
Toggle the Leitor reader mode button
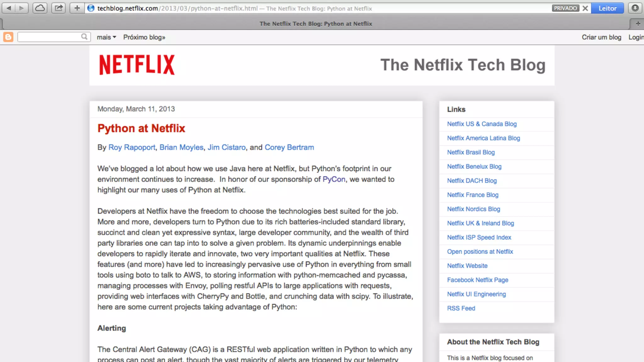pos(607,8)
